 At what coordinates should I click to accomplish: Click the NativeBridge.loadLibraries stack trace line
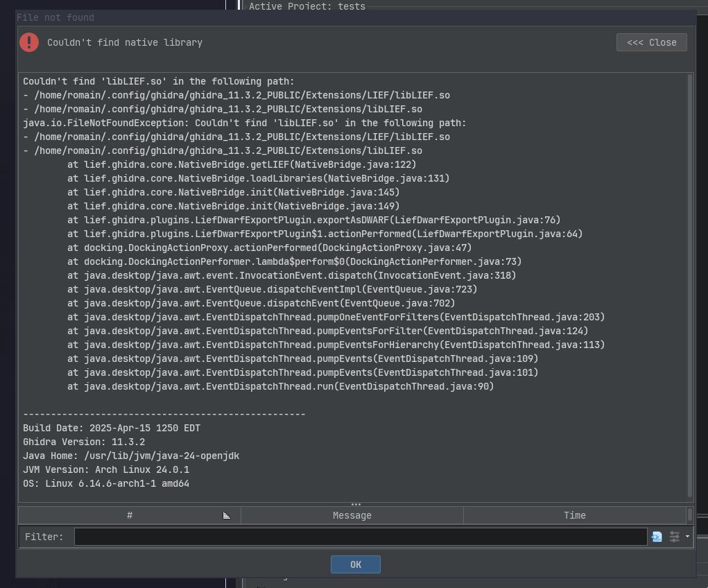click(x=258, y=178)
